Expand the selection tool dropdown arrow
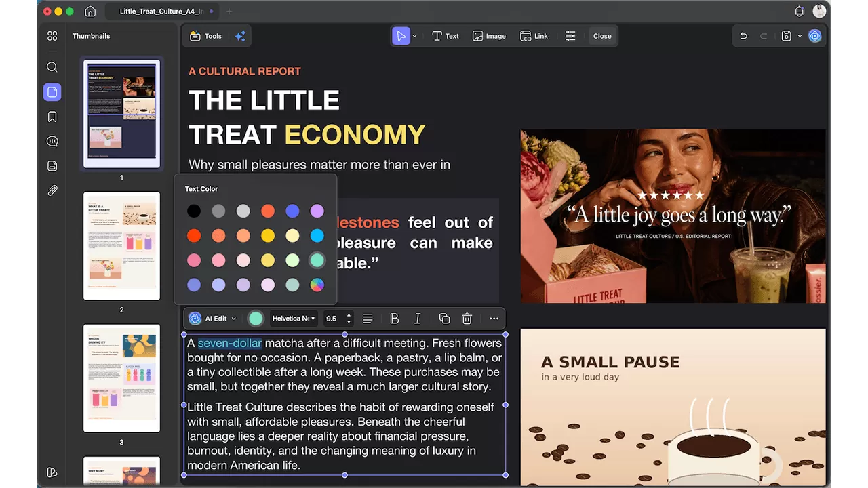 coord(415,36)
